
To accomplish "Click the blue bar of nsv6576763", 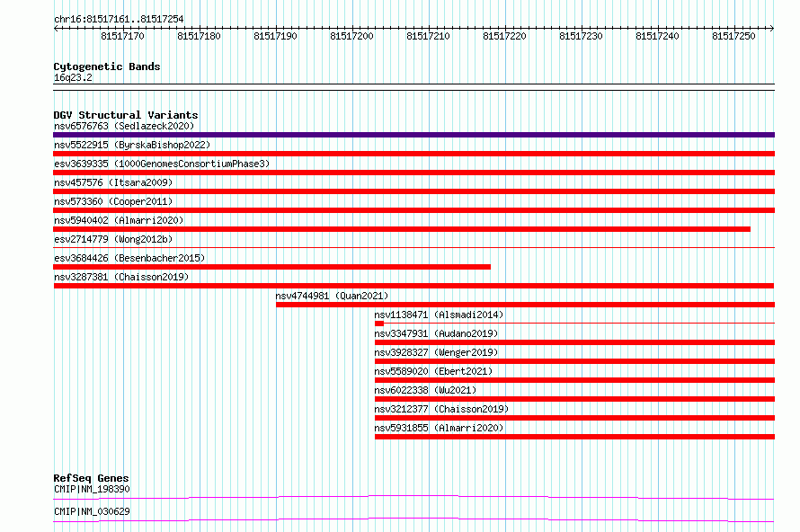I will 413,135.
